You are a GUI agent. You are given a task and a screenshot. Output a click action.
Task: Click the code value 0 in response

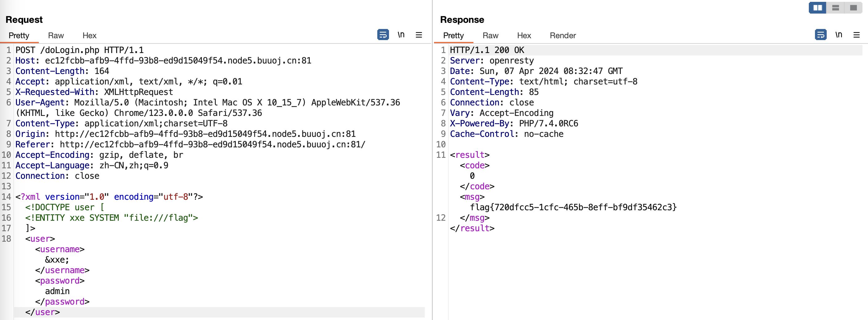click(x=473, y=175)
